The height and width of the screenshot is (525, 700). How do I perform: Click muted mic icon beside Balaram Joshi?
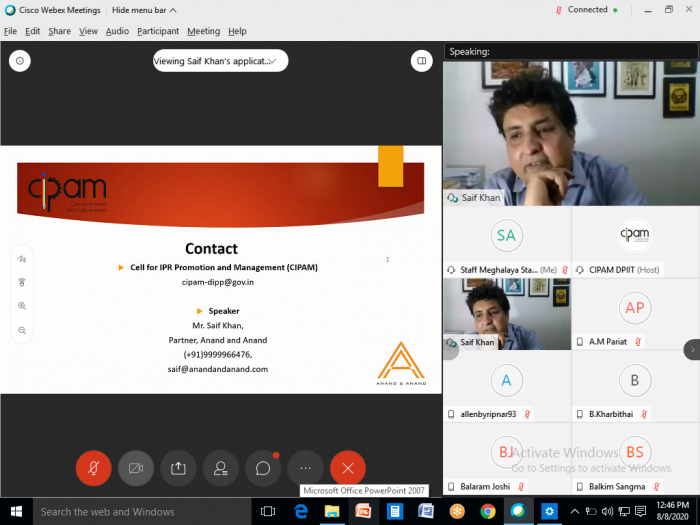pos(521,487)
